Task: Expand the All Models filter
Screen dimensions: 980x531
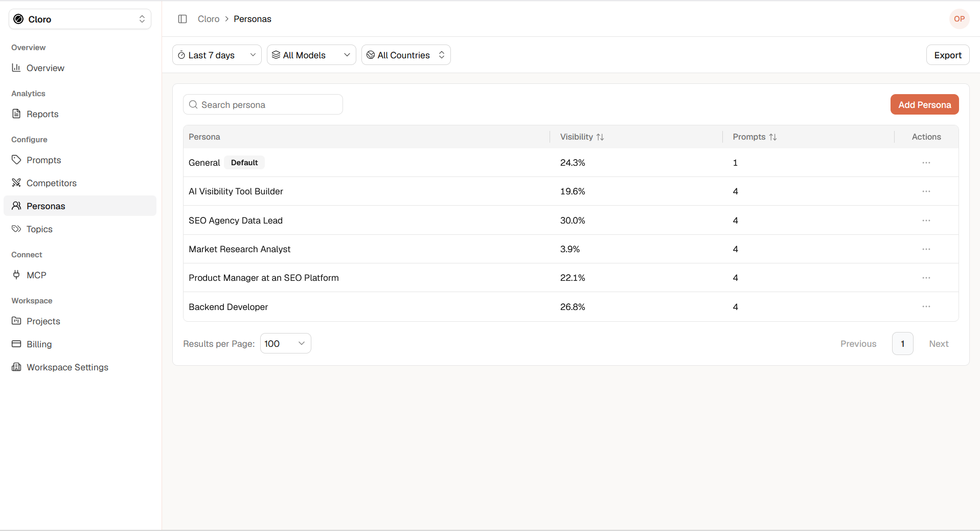Action: click(x=311, y=55)
